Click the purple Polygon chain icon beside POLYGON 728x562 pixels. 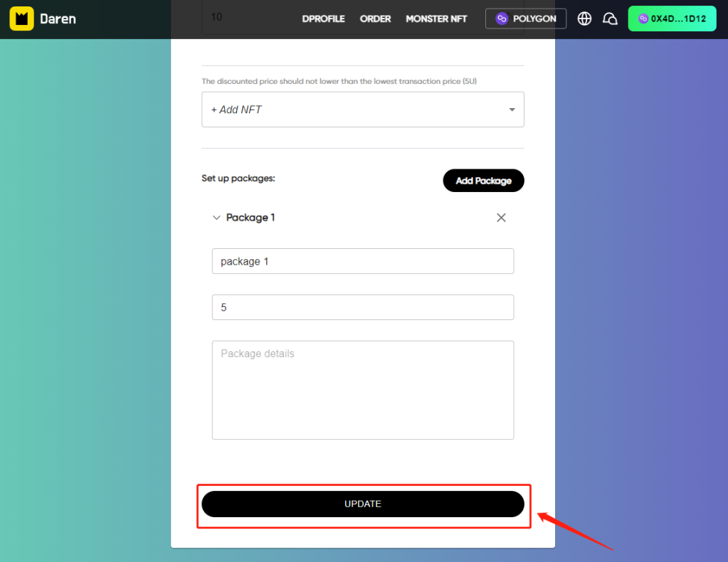(x=502, y=18)
